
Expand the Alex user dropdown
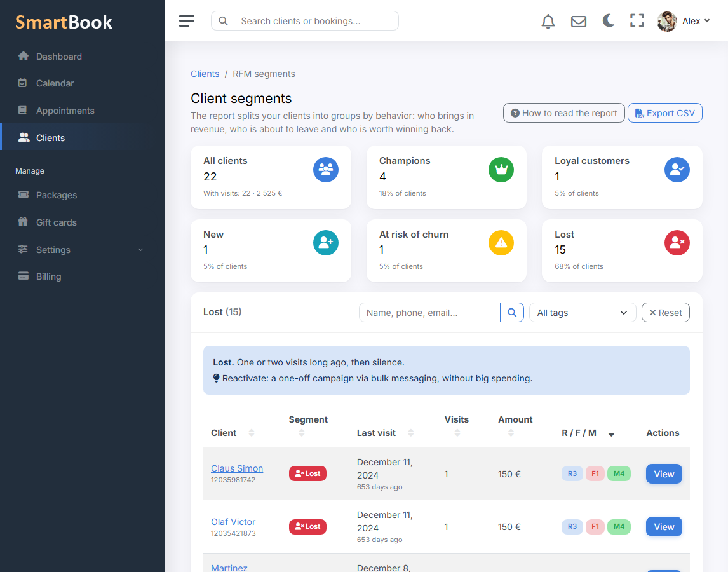(x=696, y=21)
